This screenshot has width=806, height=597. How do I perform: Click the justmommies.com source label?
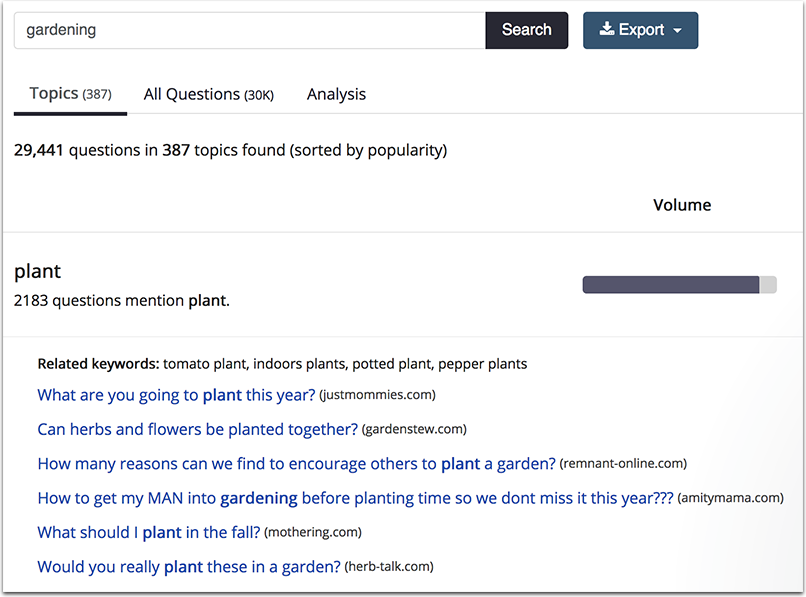pos(377,395)
